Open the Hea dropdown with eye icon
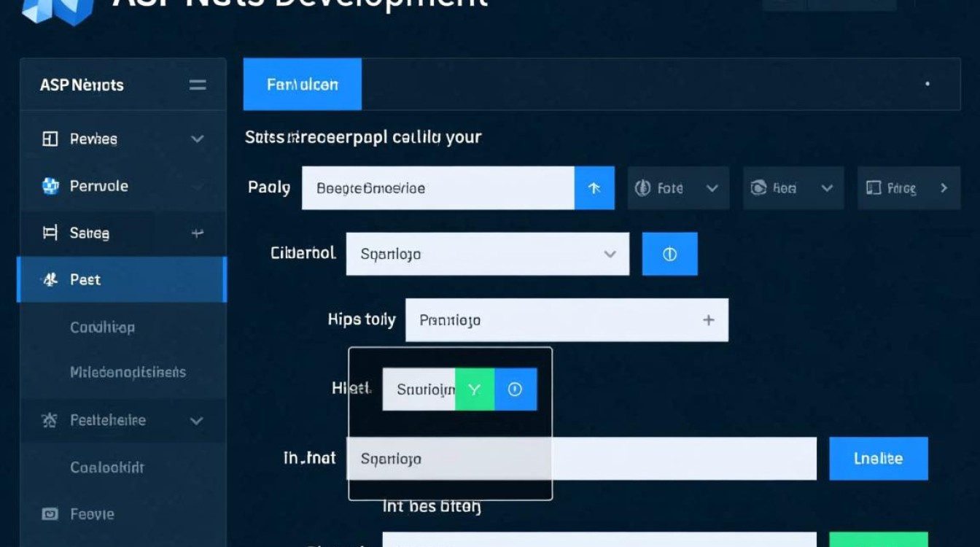980x547 pixels. click(793, 188)
